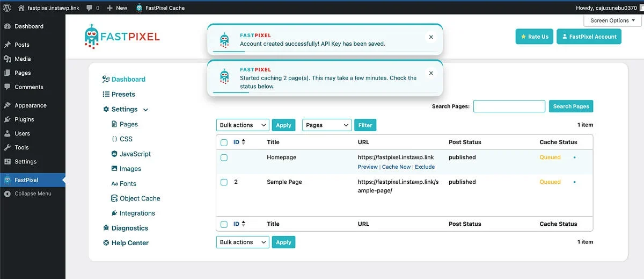The image size is (644, 279).
Task: Open Appearance menu in sidebar
Action: point(31,105)
